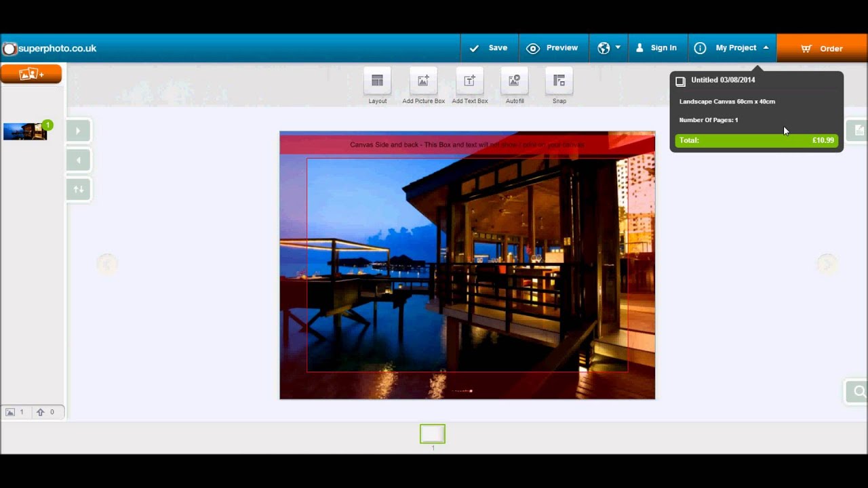Collapse the photo tray with left arrow
The height and width of the screenshot is (488, 868).
79,160
